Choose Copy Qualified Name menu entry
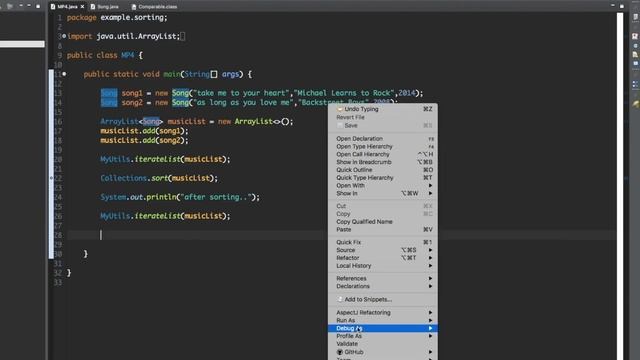Image resolution: width=640 pixels, height=360 pixels. (x=383, y=222)
